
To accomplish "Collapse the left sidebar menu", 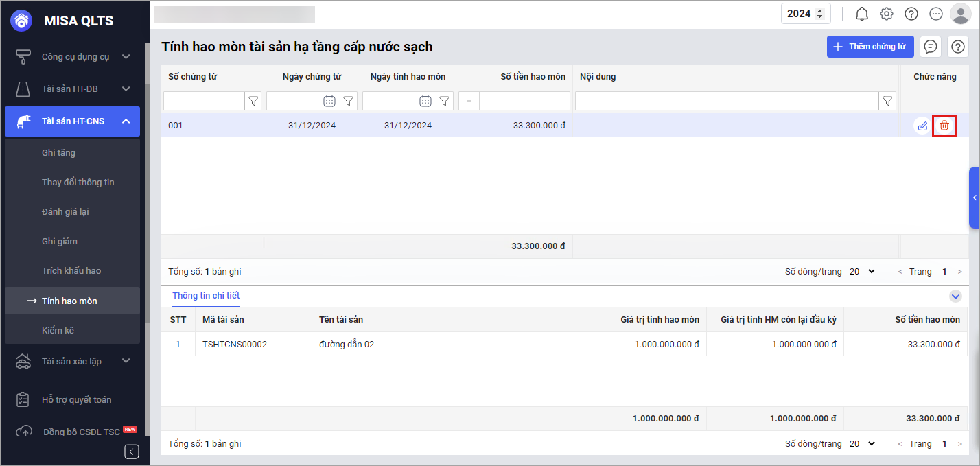I will 132,451.
